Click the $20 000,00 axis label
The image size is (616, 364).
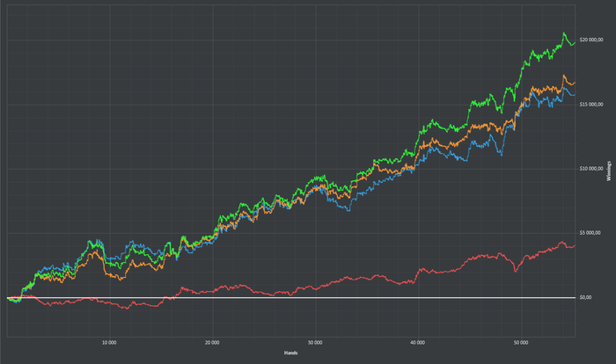[591, 40]
